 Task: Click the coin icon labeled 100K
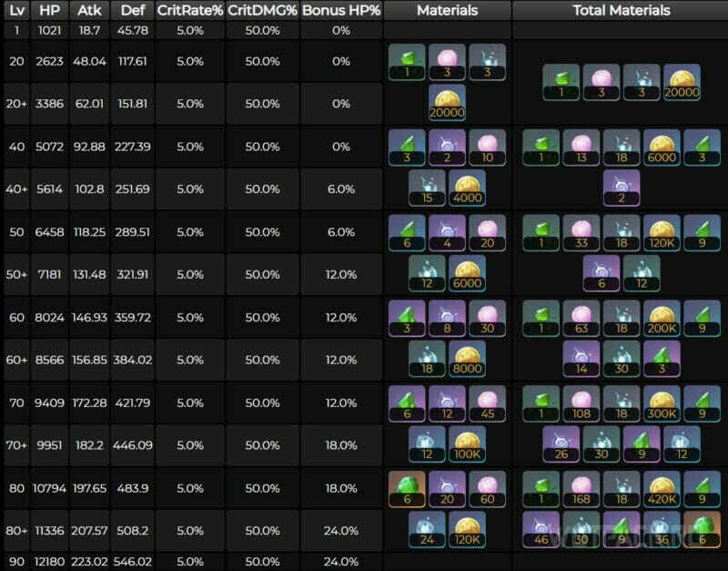(467, 444)
